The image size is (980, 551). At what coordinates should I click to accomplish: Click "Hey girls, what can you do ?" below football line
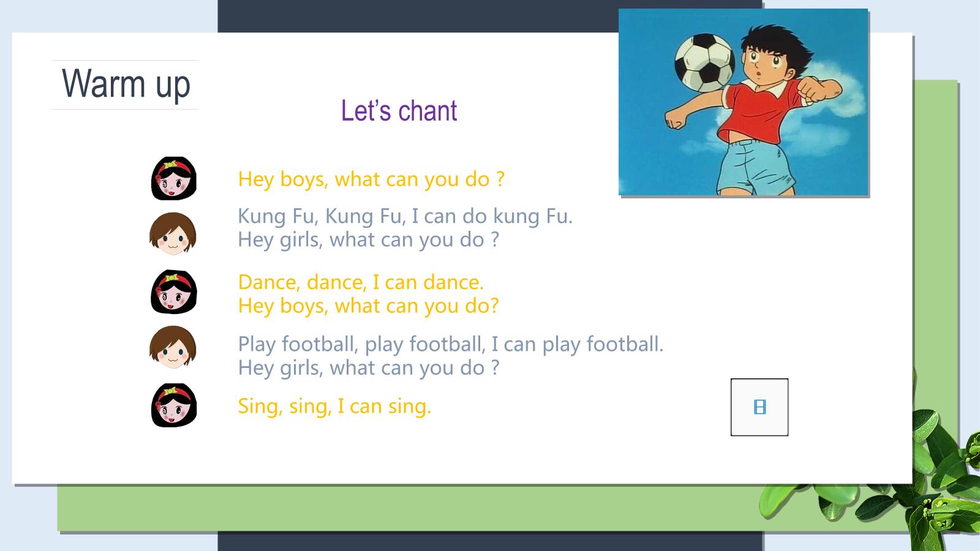click(x=369, y=368)
